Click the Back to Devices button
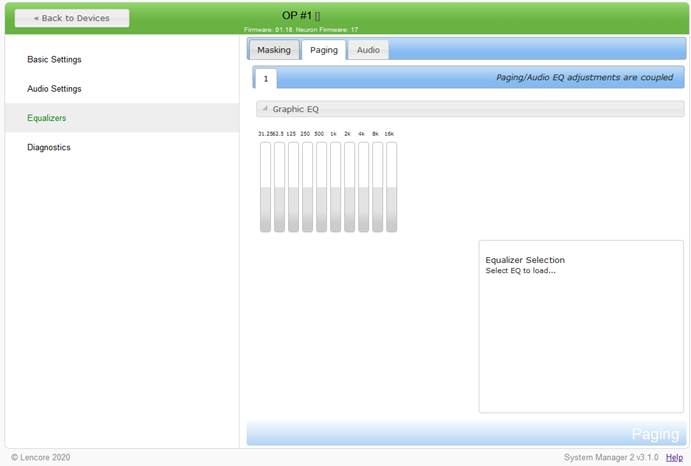691x466 pixels. pyautogui.click(x=71, y=18)
